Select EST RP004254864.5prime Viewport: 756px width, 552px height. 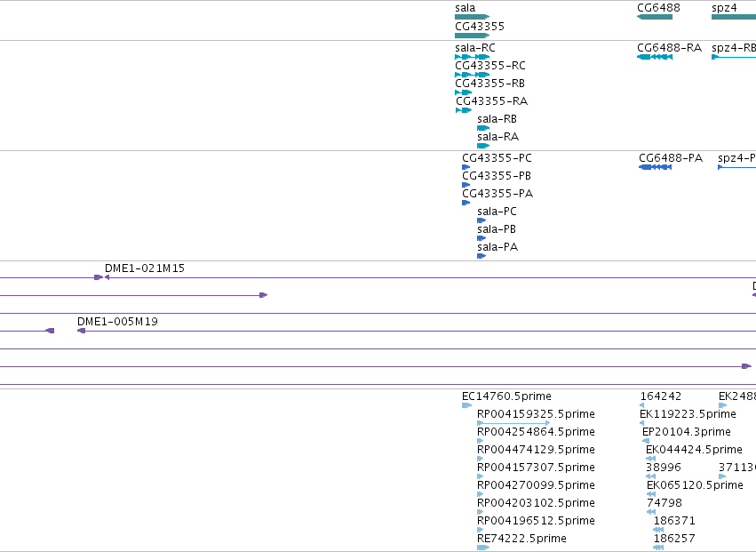481,441
